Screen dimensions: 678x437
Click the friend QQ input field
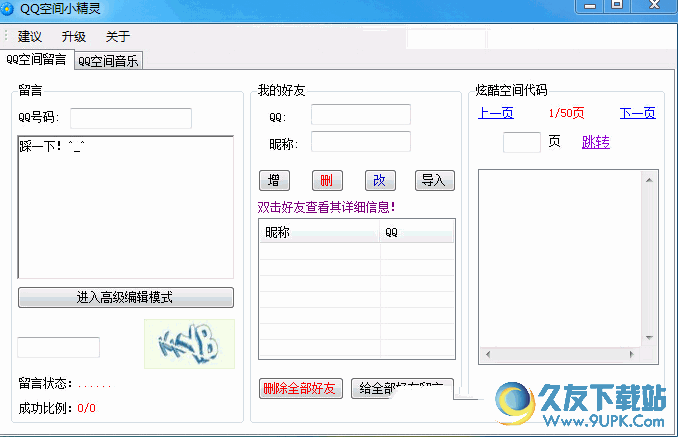click(x=361, y=115)
